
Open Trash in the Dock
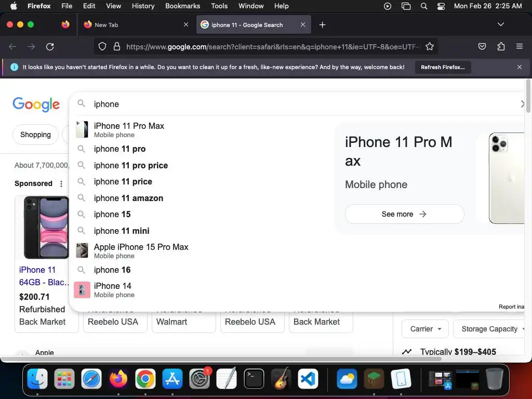click(494, 379)
